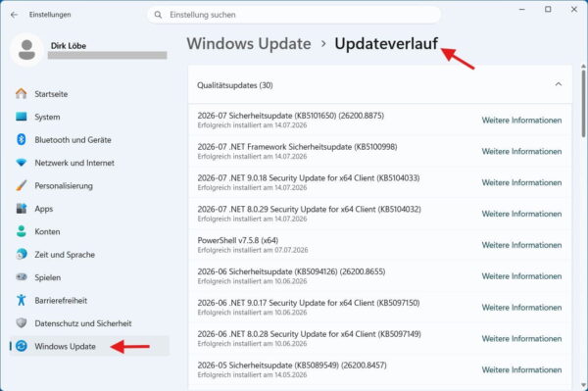The image size is (588, 391).
Task: Select Windows Update in the sidebar
Action: [x=89, y=346]
